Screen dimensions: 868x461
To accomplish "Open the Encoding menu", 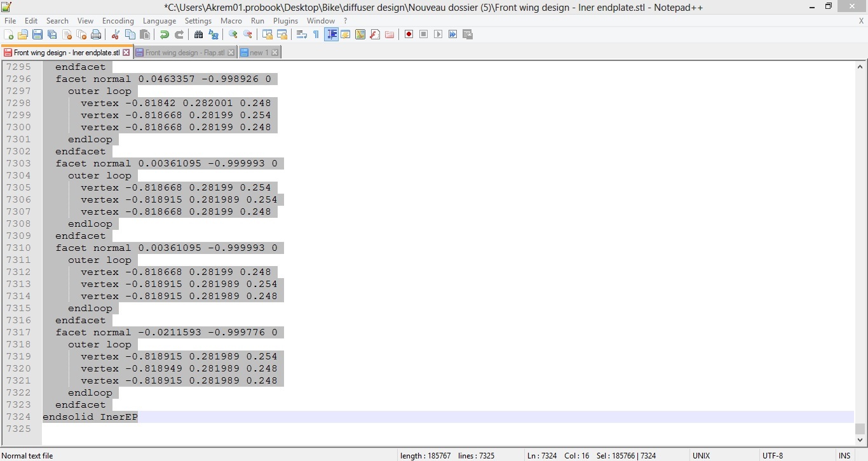I will coord(118,21).
